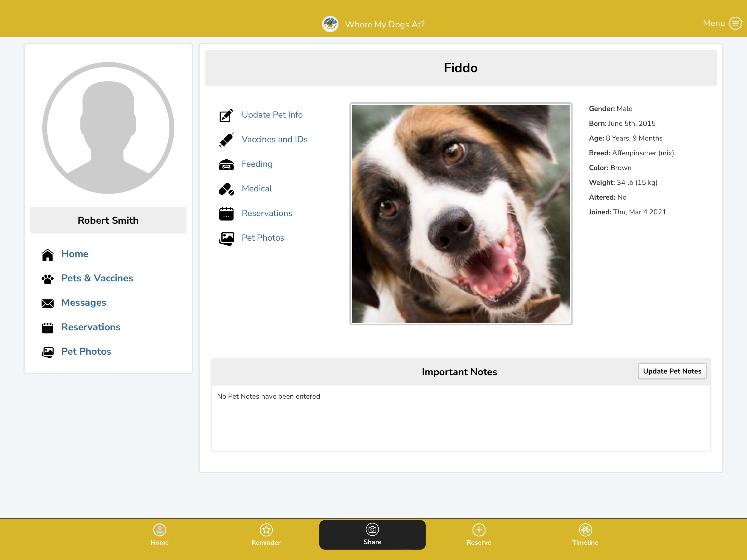The height and width of the screenshot is (560, 747).
Task: Click the Feeding bowl icon
Action: 226,165
